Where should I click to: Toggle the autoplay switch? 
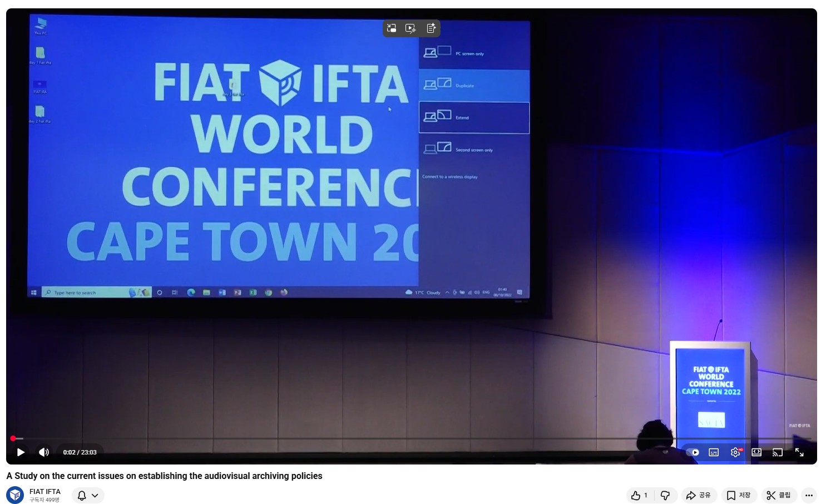(x=693, y=452)
